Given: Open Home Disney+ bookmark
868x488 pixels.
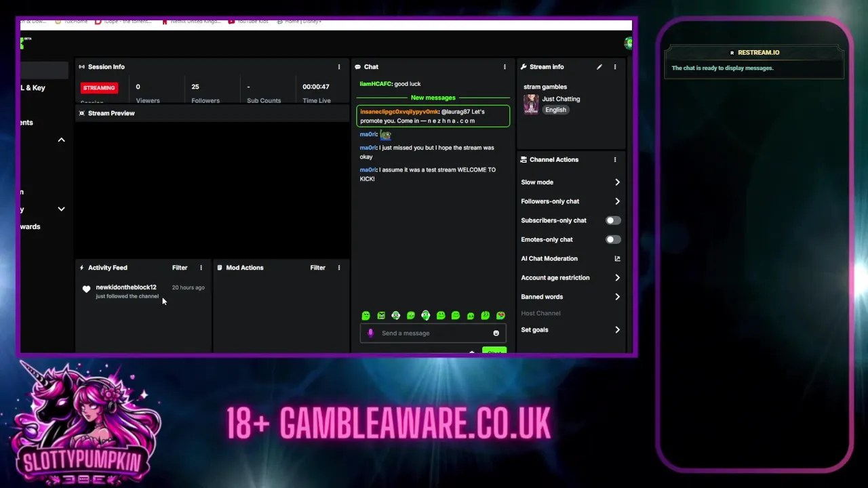Looking at the screenshot, I should [x=298, y=22].
